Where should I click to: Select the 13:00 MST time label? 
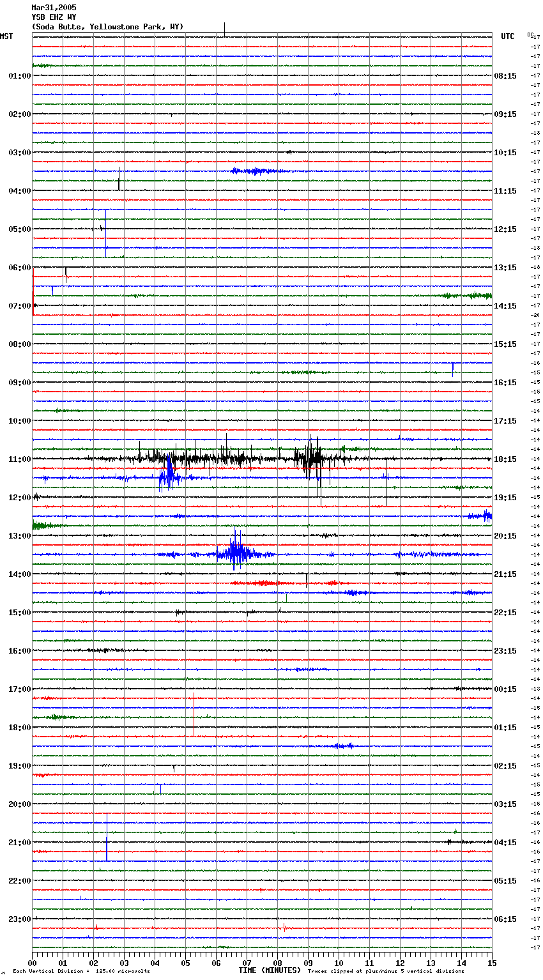coord(19,536)
